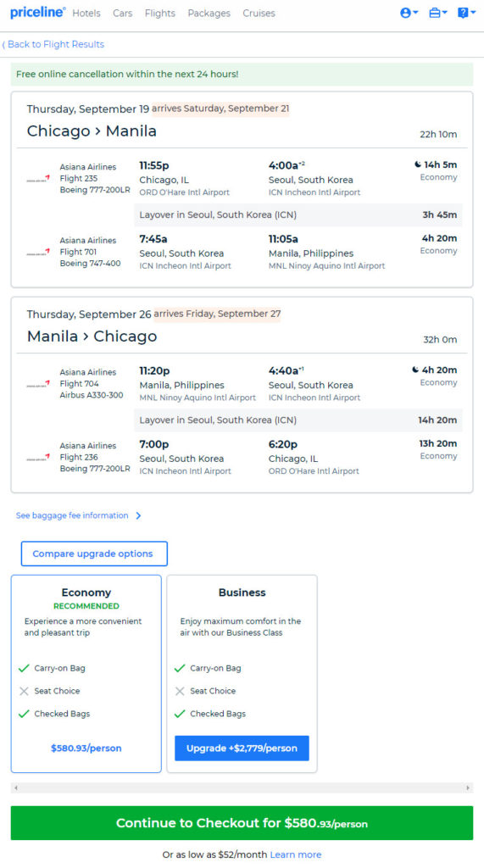Viewport: 484px width, 868px height.
Task: Expand baggage fee information chevron
Action: tap(138, 515)
